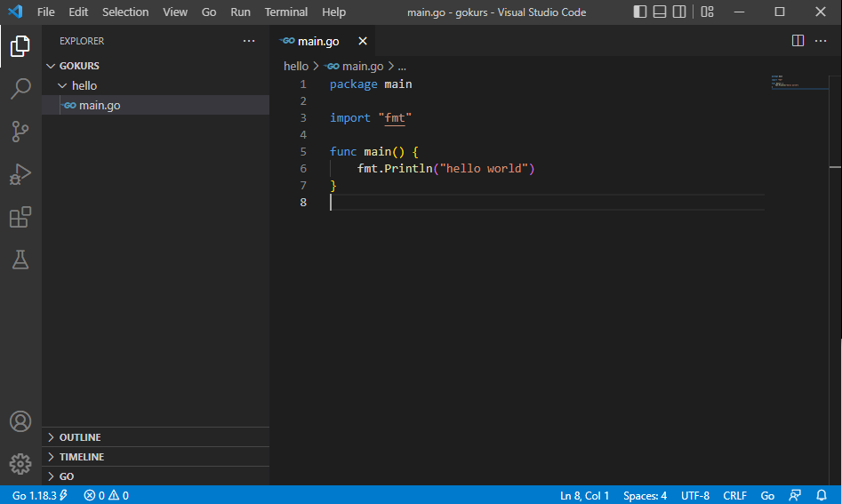This screenshot has height=504, width=842.
Task: Click fmt.Println call on line 6
Action: [x=396, y=169]
